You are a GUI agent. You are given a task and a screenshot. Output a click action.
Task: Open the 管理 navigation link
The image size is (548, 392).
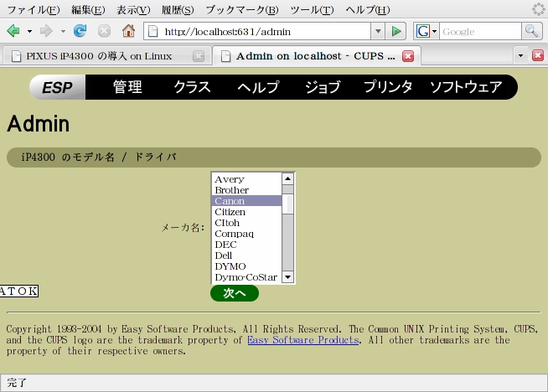point(127,87)
